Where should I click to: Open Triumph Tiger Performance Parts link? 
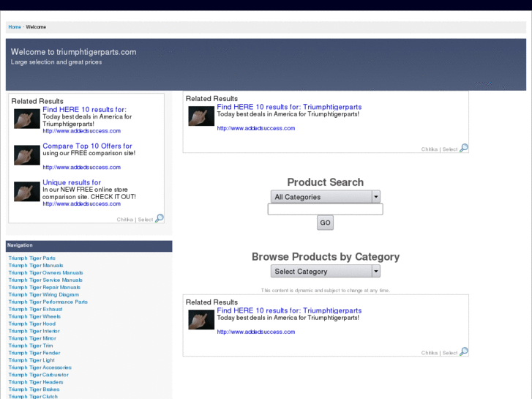pos(48,302)
